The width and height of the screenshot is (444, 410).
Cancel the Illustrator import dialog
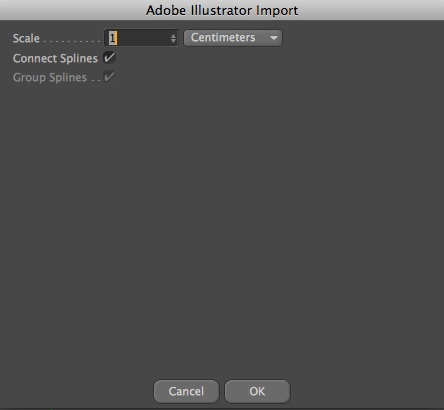tap(186, 391)
